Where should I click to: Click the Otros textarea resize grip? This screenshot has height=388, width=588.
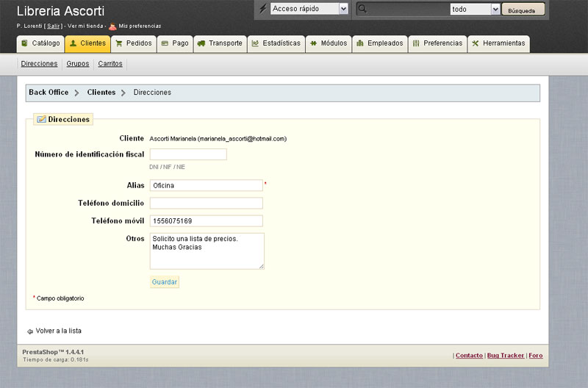[262, 267]
